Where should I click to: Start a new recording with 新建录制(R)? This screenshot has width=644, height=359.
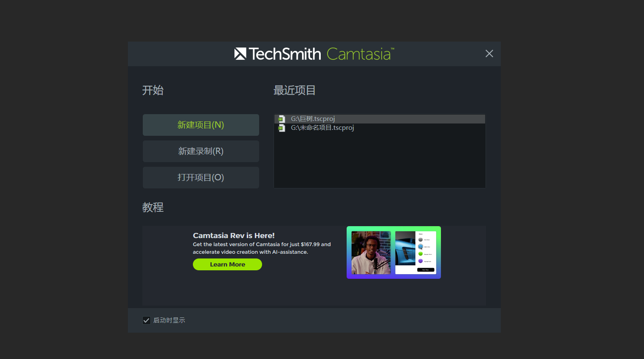point(201,151)
